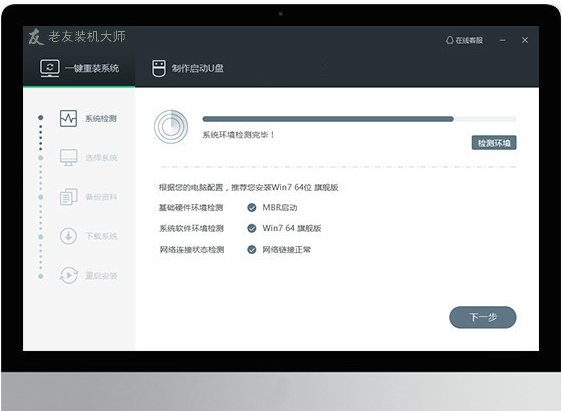Click the 重启安装 restart icon

click(68, 276)
